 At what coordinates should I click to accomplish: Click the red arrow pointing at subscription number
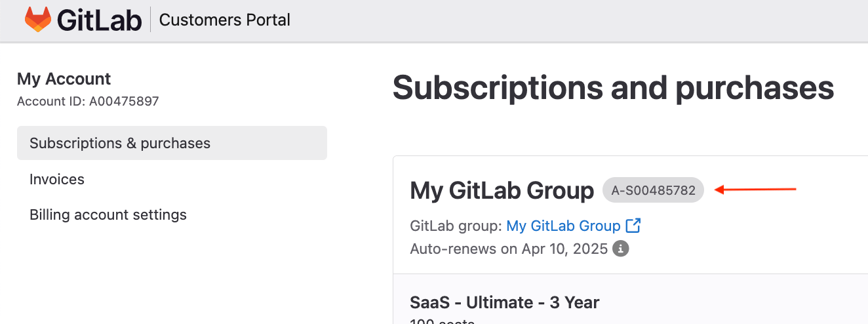(x=755, y=190)
